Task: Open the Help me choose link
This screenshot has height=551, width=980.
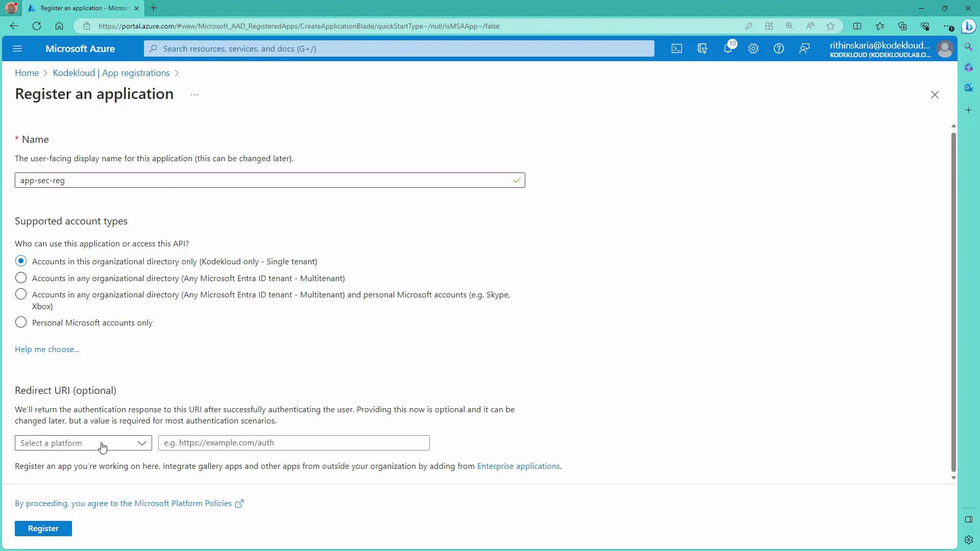Action: (47, 349)
